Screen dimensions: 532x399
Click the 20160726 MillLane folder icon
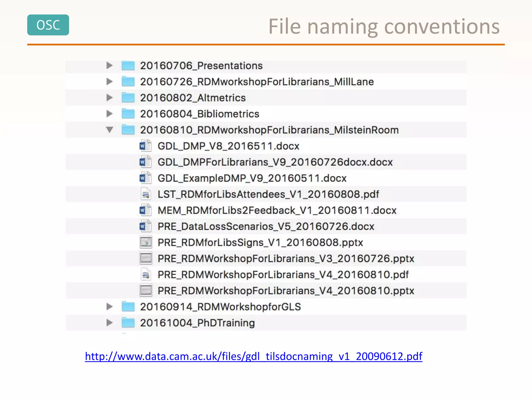coord(128,82)
